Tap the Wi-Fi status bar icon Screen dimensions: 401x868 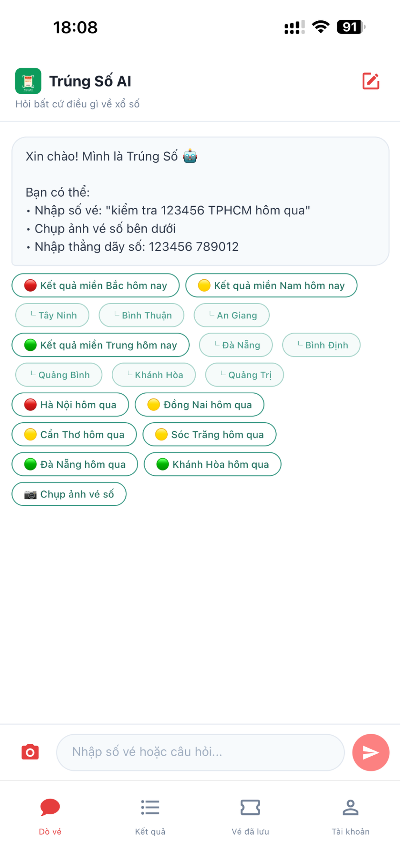point(321,27)
